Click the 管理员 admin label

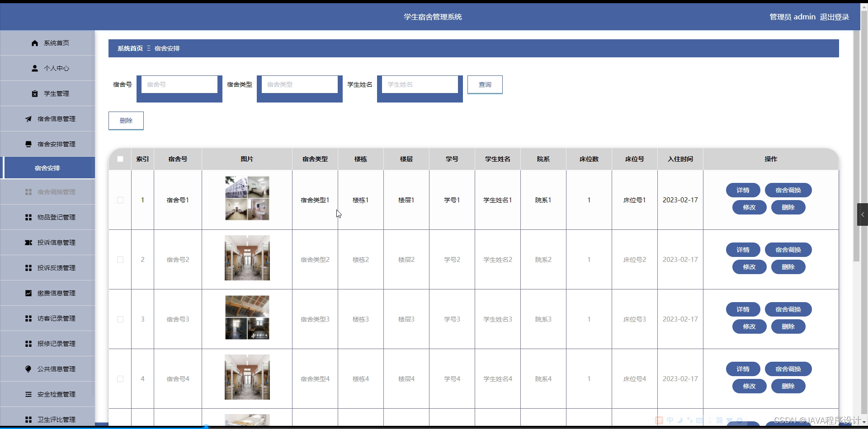[x=793, y=17]
